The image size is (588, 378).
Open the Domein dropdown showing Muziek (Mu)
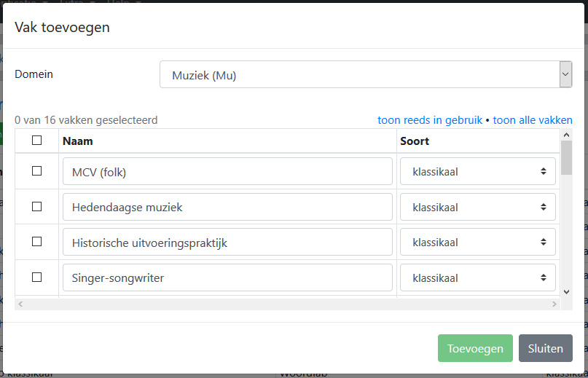pyautogui.click(x=366, y=74)
